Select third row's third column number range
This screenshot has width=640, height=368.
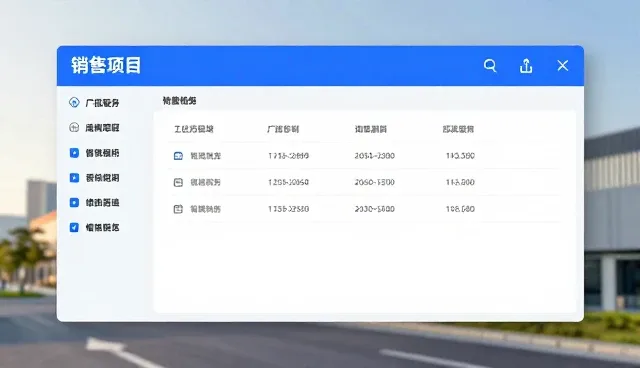(374, 209)
